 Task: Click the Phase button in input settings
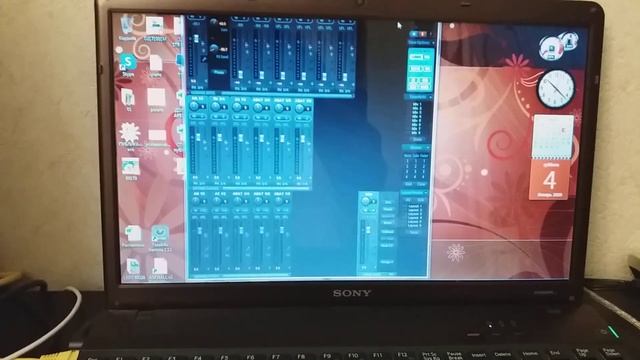[x=219, y=72]
